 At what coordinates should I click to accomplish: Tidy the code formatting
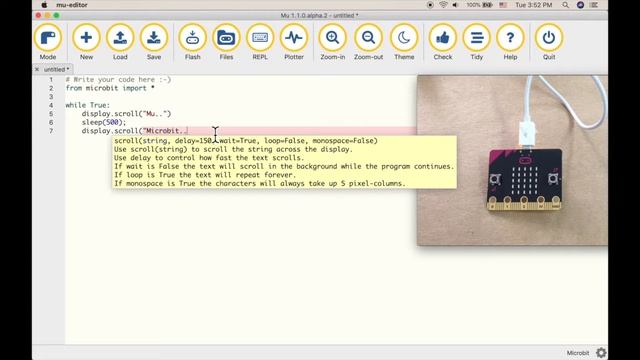coord(476,42)
